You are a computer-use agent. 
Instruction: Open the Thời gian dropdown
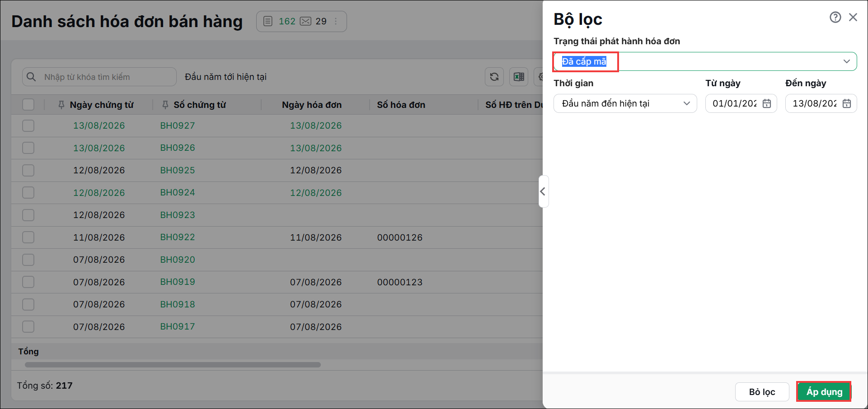point(625,103)
